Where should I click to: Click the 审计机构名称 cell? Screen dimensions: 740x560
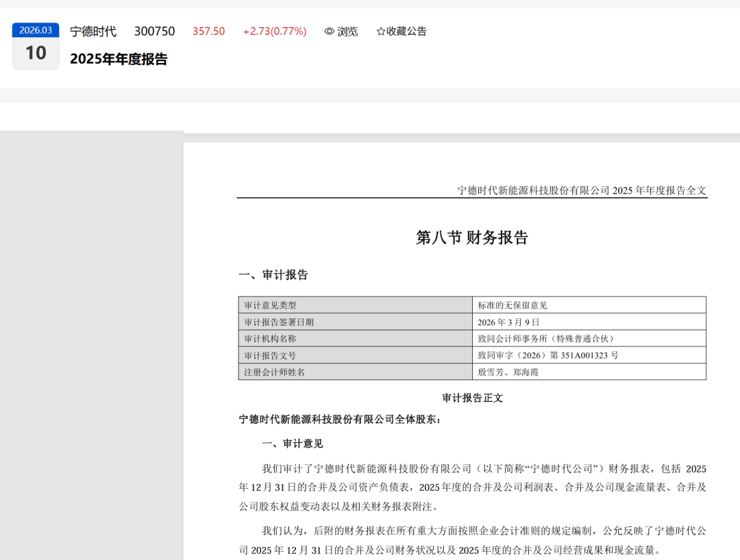coord(356,338)
